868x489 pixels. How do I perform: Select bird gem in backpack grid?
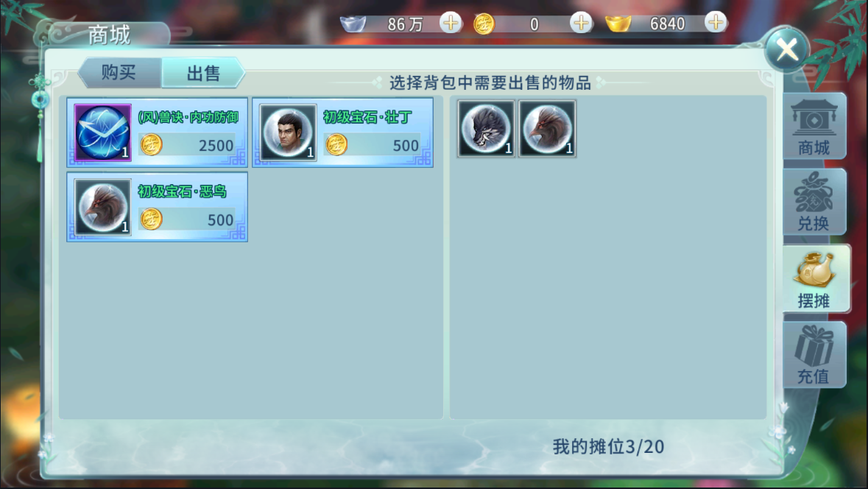tap(547, 129)
